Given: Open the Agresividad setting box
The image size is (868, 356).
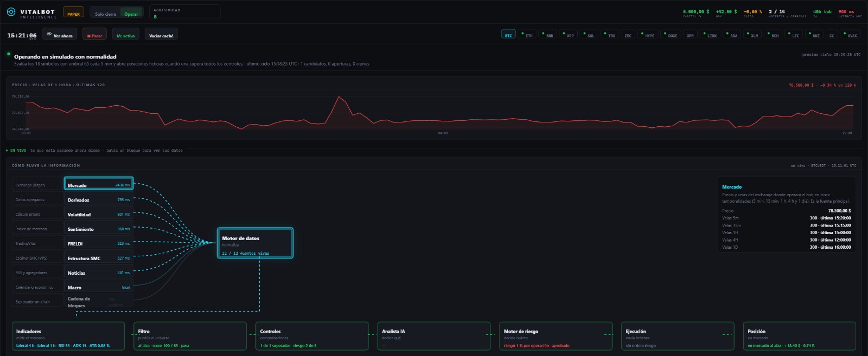Looking at the screenshot, I should [x=184, y=13].
